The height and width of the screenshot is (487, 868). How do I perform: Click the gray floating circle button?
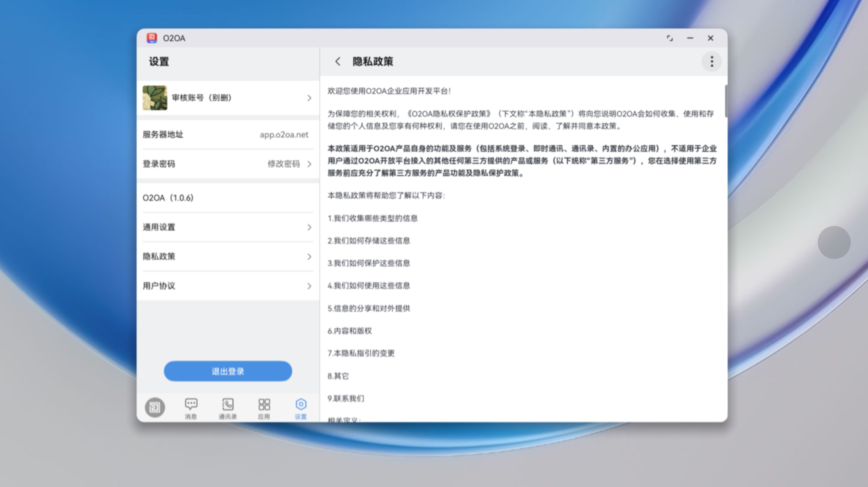[x=834, y=242]
